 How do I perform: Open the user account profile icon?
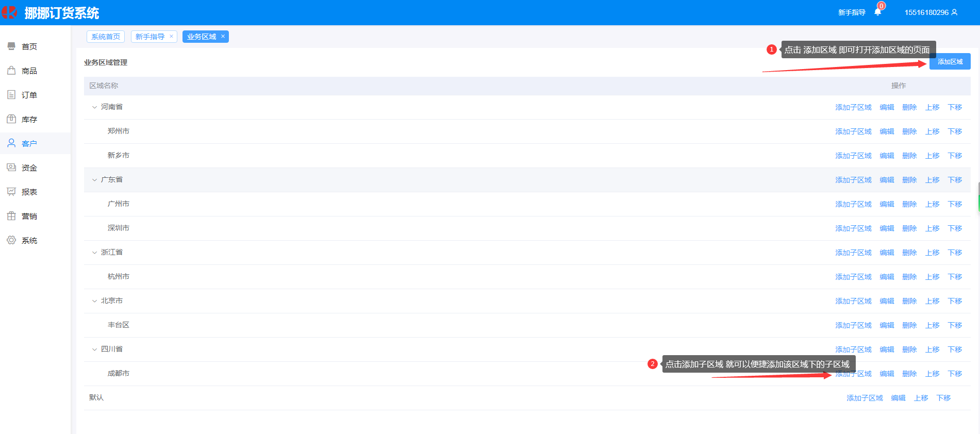(954, 12)
